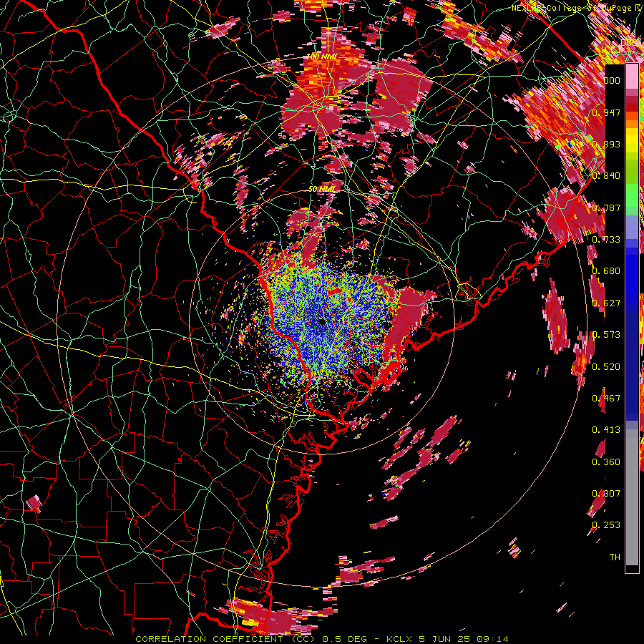Click the "09:14" time in the caption
644x644 pixels.
[x=492, y=639]
